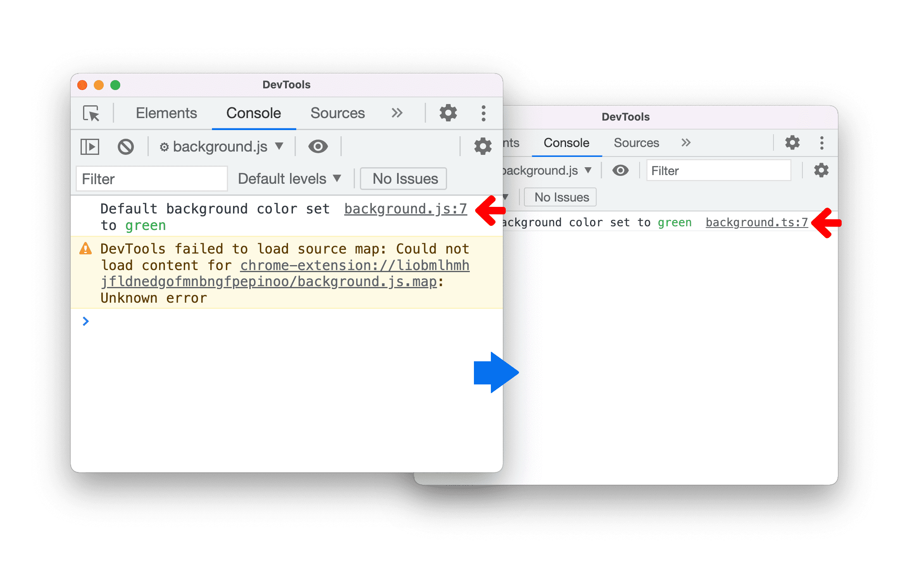909x588 pixels.
Task: Click the settings gear icon in DevTools toolbar
Action: point(447,114)
